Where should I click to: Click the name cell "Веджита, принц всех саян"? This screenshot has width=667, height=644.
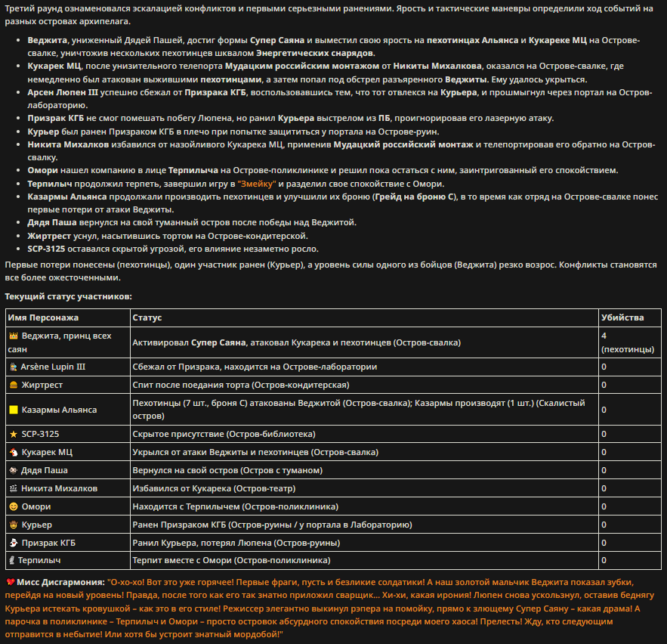pyautogui.click(x=68, y=342)
